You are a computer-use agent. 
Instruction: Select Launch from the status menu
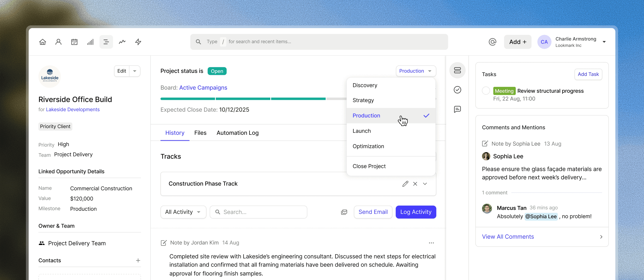pyautogui.click(x=362, y=131)
